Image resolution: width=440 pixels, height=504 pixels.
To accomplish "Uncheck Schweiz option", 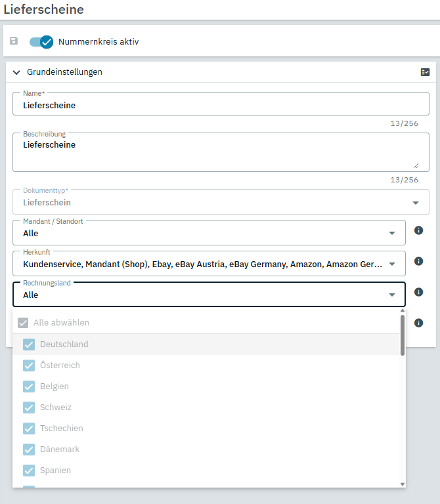I will (x=29, y=408).
